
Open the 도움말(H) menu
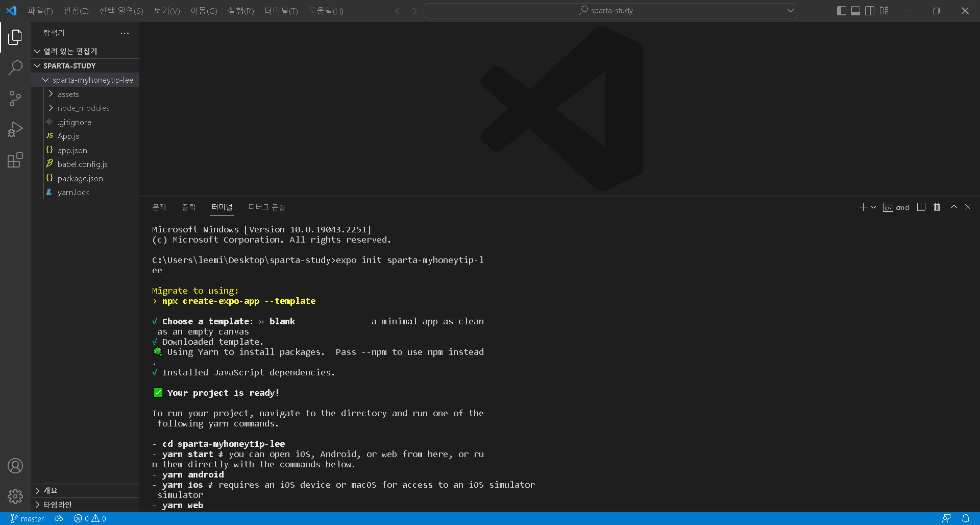(x=326, y=11)
